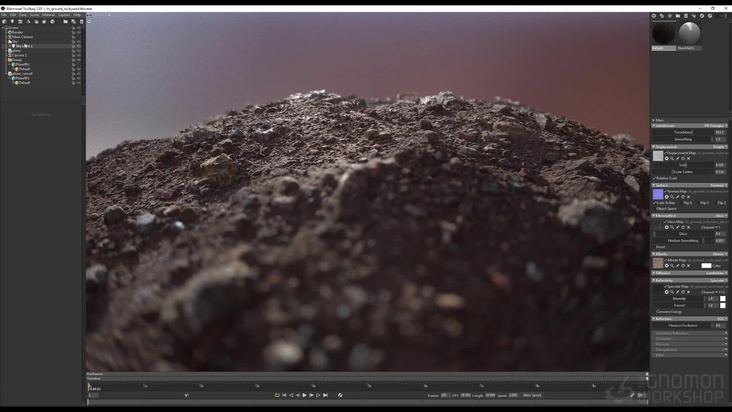Screen dimensions: 732x412
Task: Add a turntable object icon
Action: [44, 21]
